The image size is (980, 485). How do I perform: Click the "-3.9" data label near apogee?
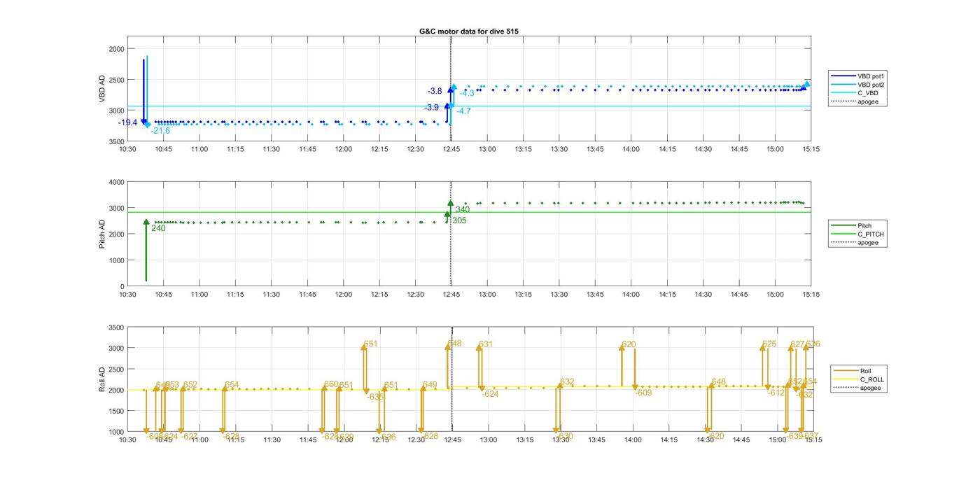point(431,107)
